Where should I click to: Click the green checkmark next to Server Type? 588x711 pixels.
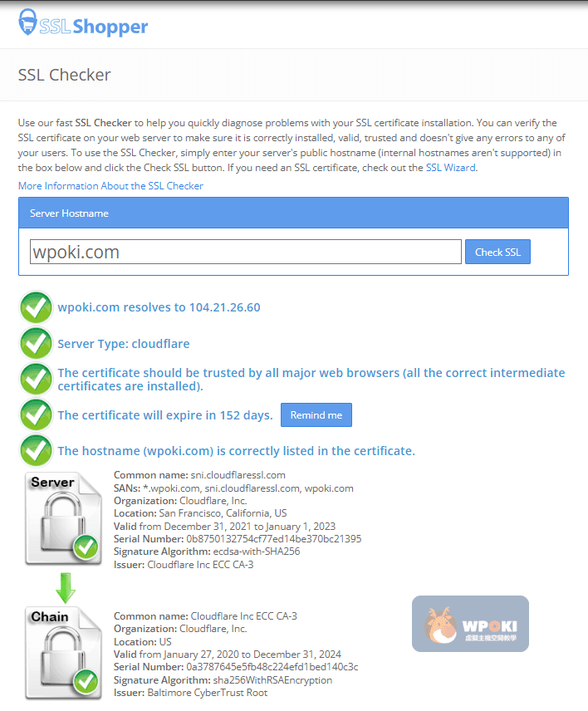[36, 343]
